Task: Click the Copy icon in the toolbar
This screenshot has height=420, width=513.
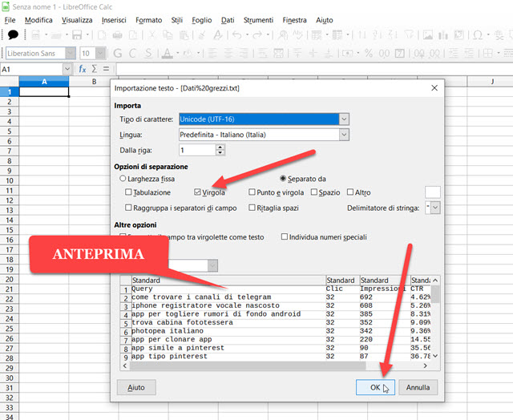Action: 168,34
